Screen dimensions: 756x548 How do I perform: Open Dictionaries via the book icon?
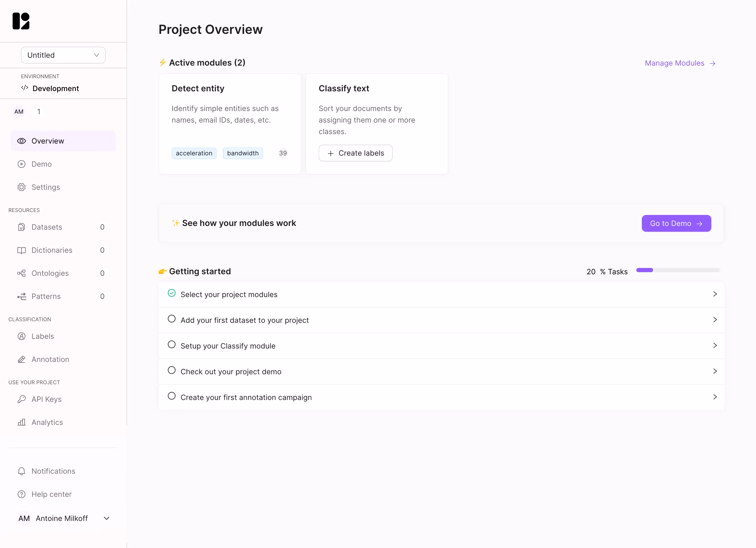21,250
